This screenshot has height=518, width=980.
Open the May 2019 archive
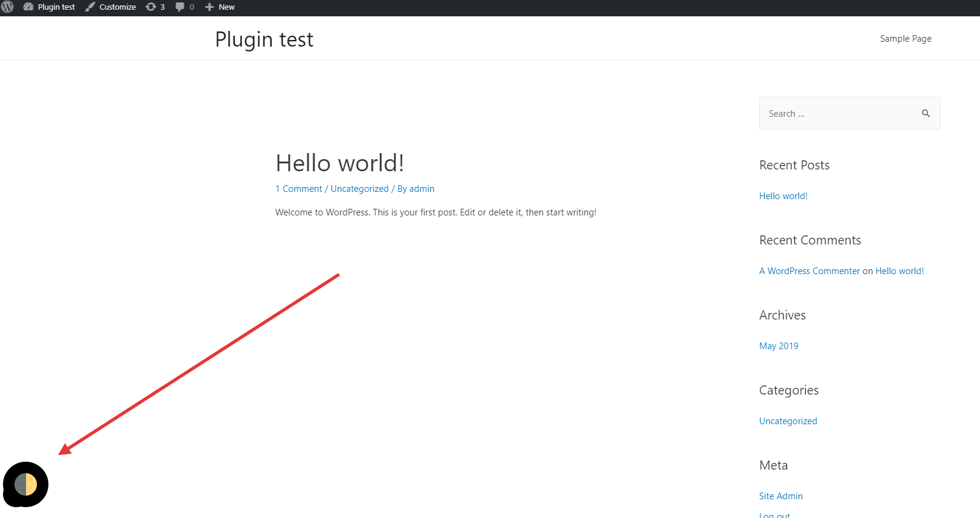point(779,346)
